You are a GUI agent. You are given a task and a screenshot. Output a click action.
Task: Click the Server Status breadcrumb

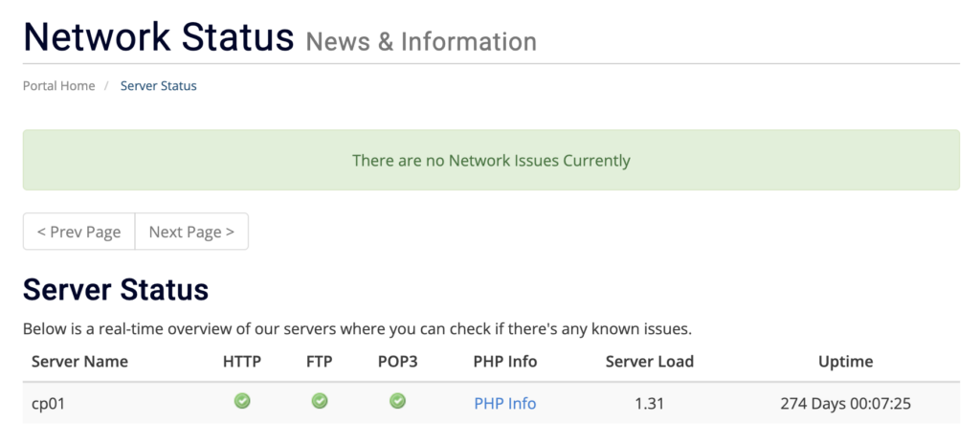tap(159, 86)
